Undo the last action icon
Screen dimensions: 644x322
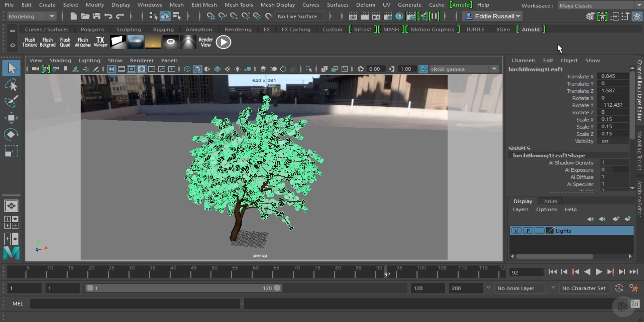point(108,16)
